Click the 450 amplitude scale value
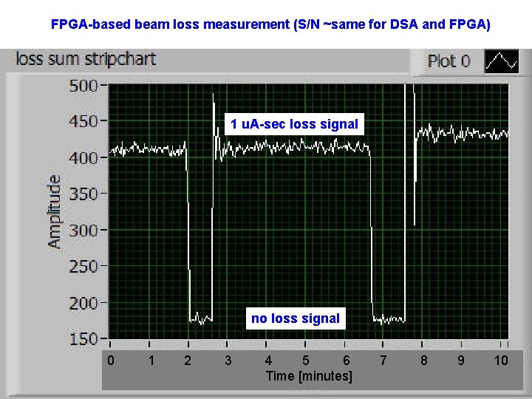Viewport: 532px width, 399px height. tap(83, 121)
